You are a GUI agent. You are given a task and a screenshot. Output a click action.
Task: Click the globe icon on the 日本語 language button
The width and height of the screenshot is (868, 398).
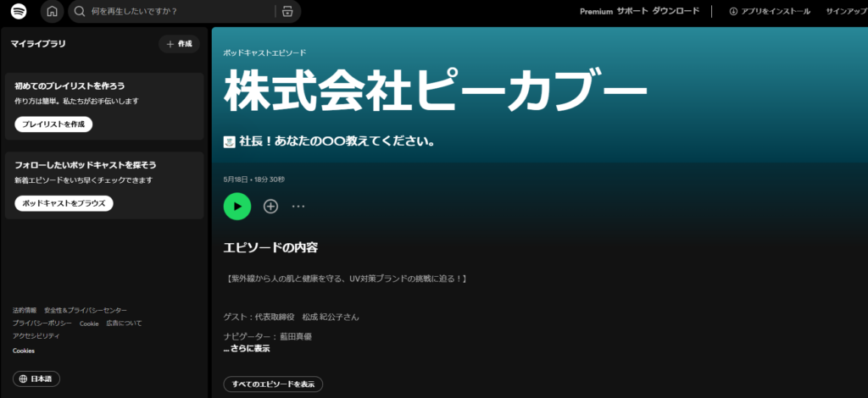[x=23, y=379]
